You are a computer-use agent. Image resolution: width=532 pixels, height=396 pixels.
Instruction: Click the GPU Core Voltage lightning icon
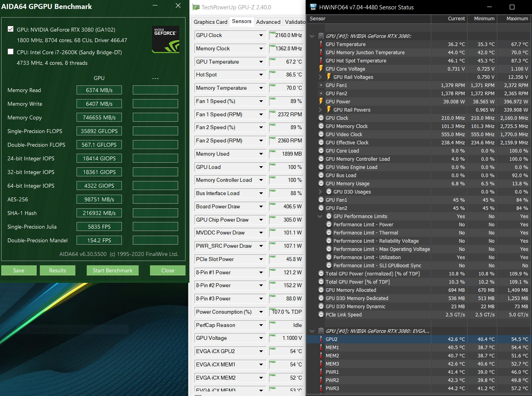321,69
